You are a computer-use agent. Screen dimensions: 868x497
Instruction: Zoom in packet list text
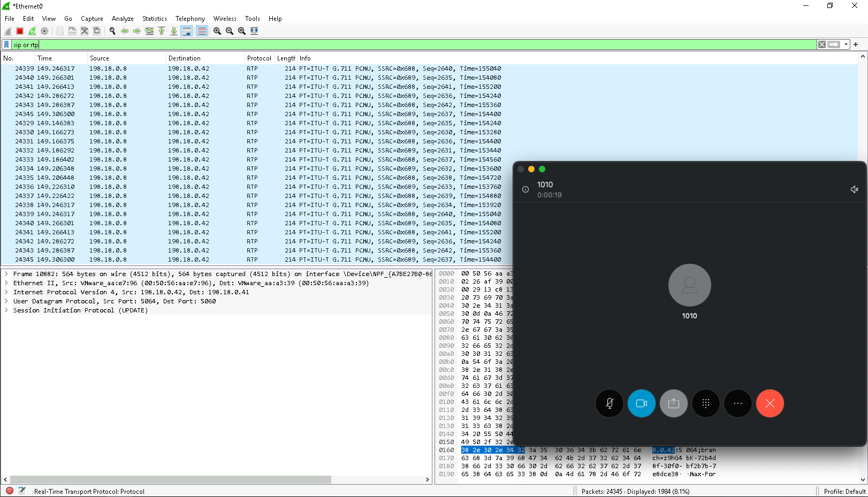[x=217, y=31]
